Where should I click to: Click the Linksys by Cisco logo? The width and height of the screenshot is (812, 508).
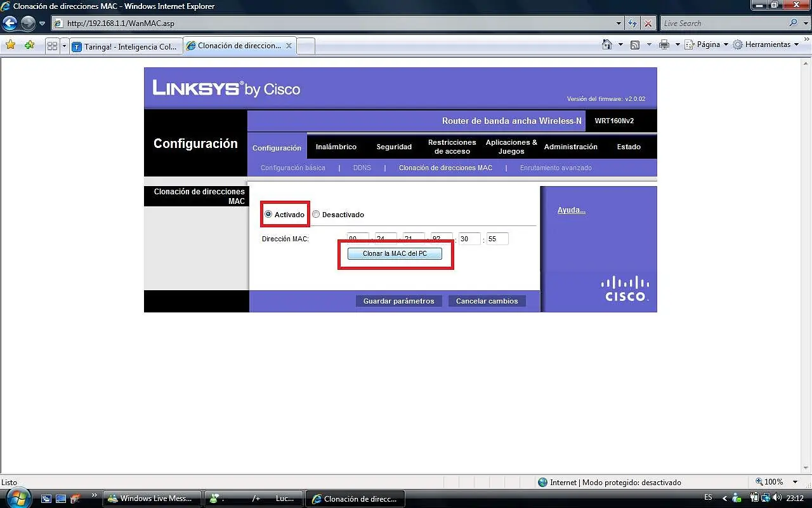coord(226,88)
